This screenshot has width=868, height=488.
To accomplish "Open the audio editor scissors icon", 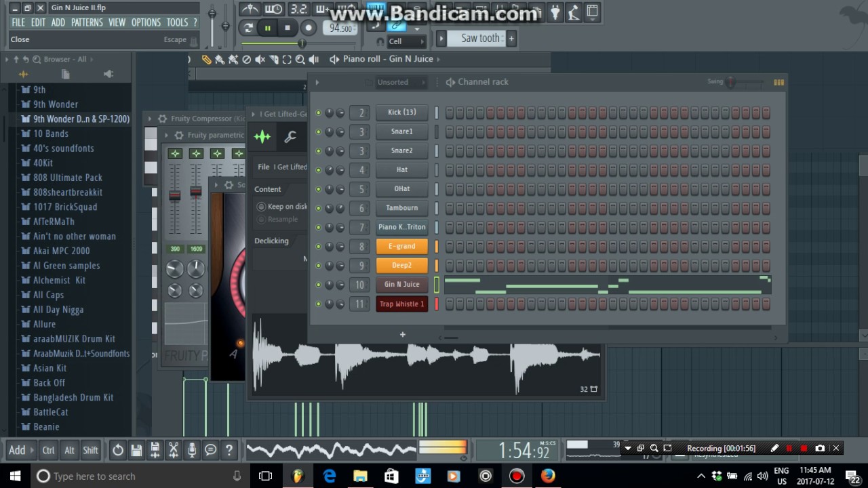I will [174, 450].
